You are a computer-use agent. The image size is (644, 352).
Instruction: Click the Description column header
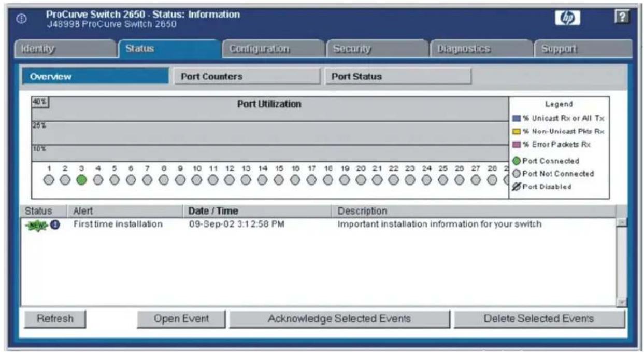point(473,211)
